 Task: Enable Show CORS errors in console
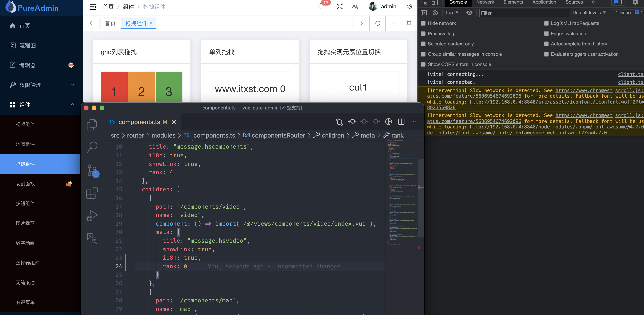coord(423,64)
